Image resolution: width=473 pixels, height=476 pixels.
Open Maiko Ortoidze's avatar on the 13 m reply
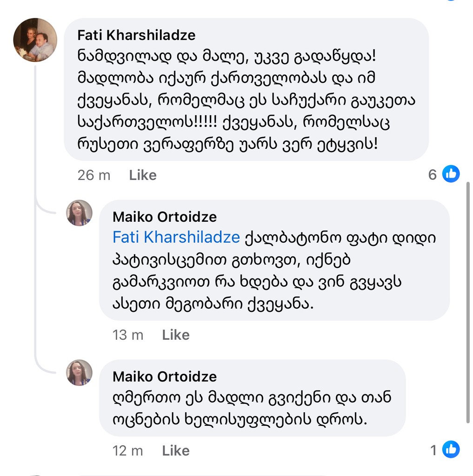(79, 213)
